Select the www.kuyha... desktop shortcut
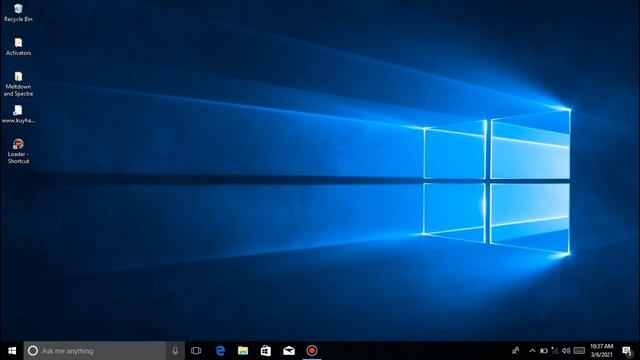Screen dimensions: 640x360 18,114
